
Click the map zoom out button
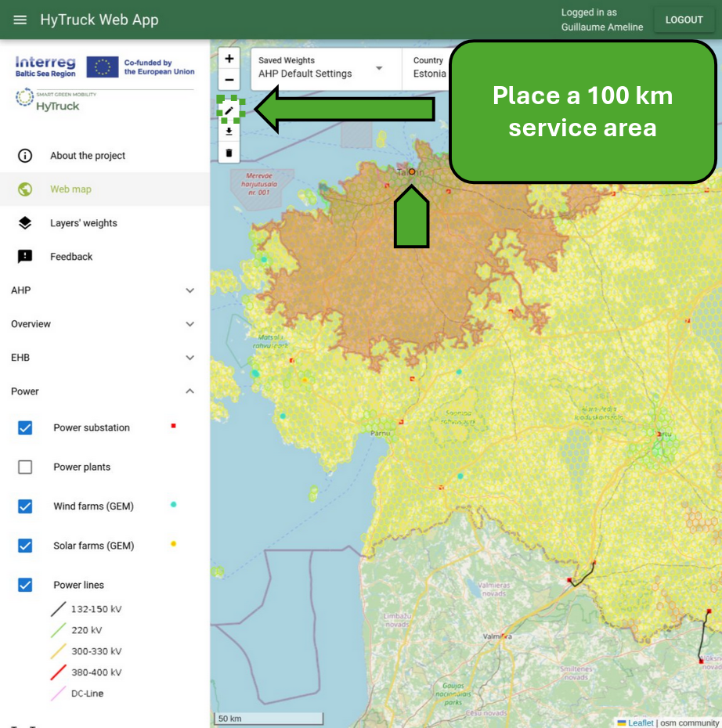tap(229, 79)
